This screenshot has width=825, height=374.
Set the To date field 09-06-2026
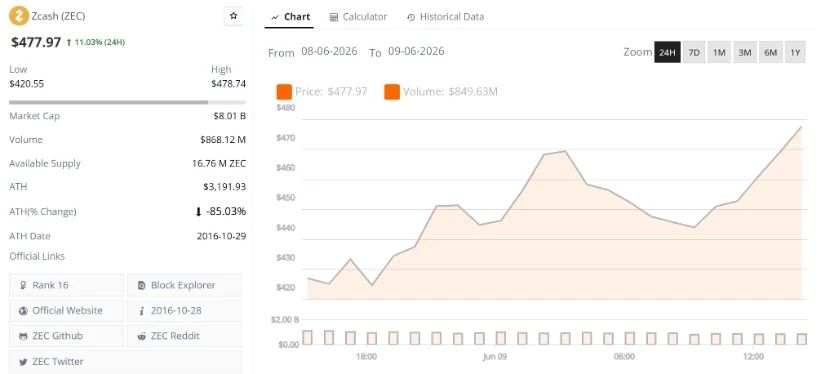point(416,52)
